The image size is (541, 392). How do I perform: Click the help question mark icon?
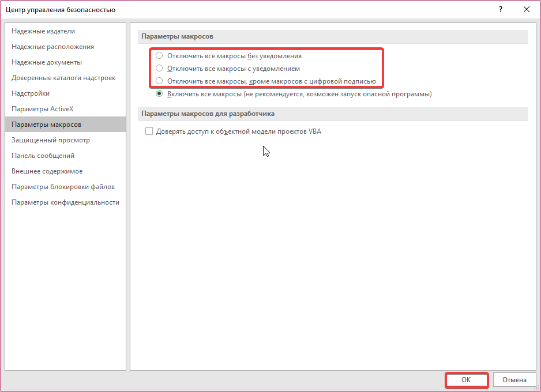click(499, 9)
